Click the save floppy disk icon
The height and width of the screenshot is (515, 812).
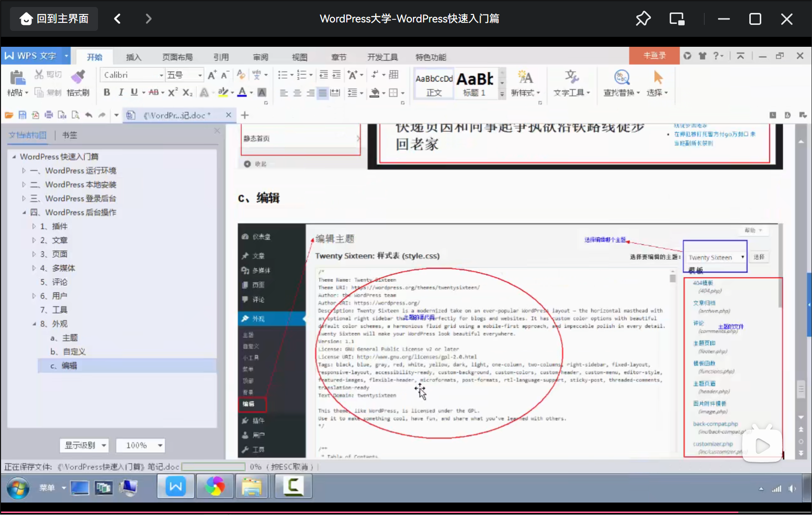[22, 115]
